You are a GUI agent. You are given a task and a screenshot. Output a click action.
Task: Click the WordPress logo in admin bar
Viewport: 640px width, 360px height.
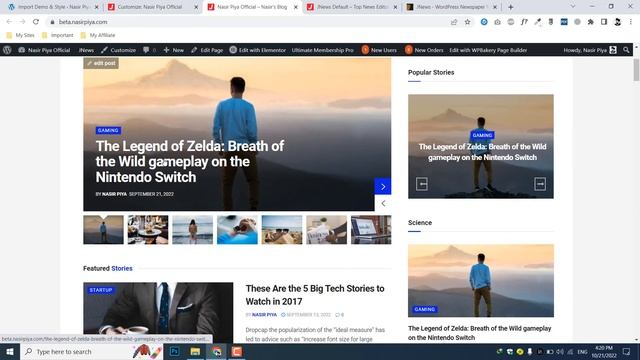click(7, 50)
